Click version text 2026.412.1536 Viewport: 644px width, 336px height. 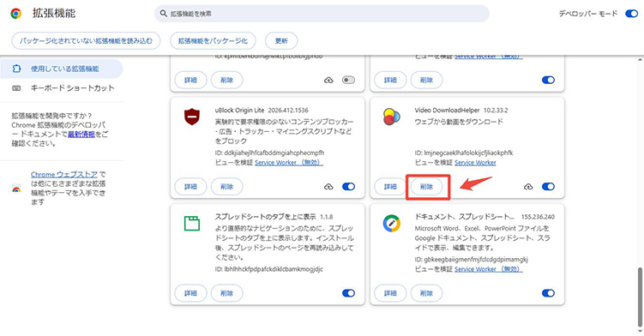pyautogui.click(x=288, y=110)
